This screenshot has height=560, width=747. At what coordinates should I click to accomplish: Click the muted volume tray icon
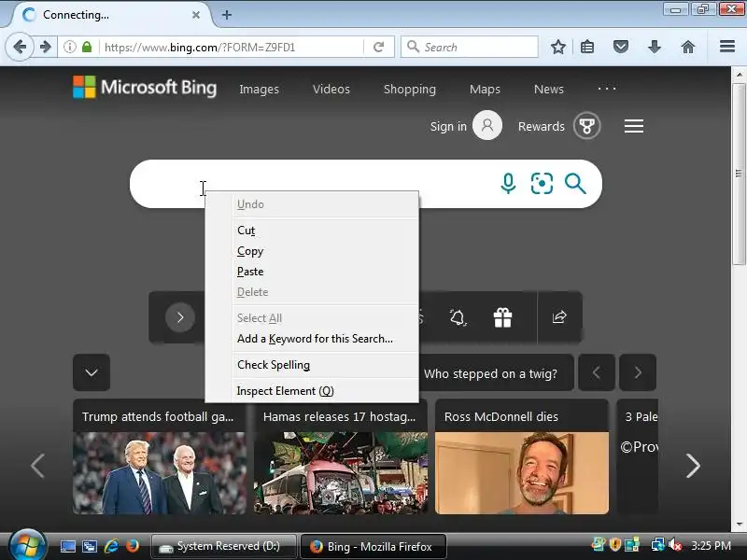[x=674, y=545]
